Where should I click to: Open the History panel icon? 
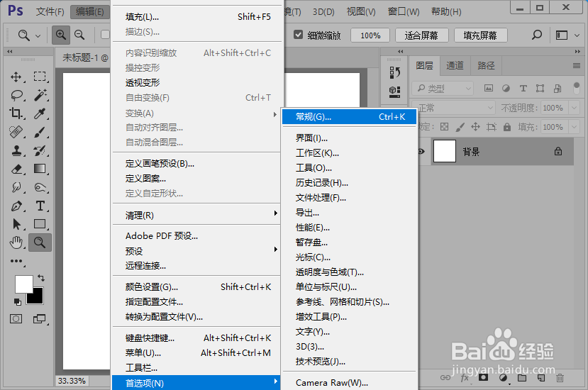(394, 72)
